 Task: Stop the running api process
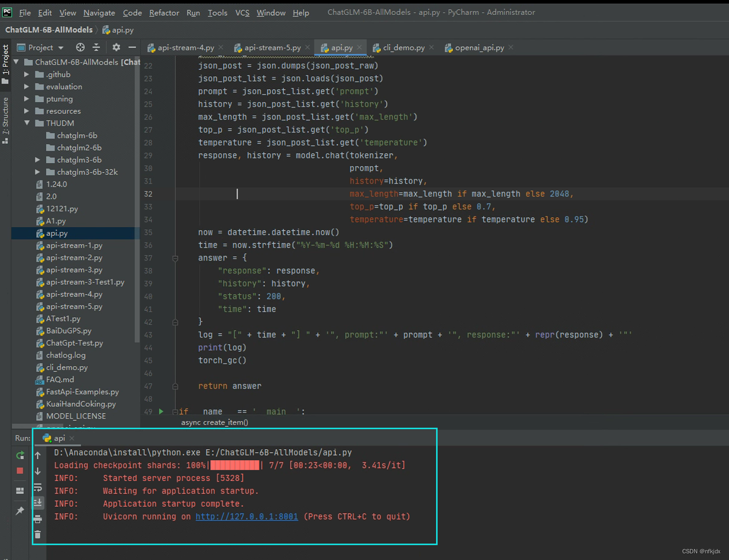(x=20, y=470)
